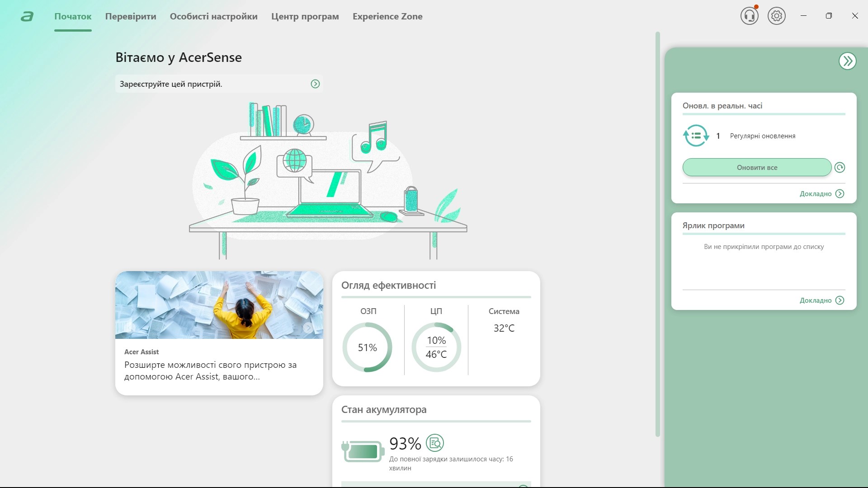Click the refresh updates icon
868x488 pixels.
(x=840, y=168)
